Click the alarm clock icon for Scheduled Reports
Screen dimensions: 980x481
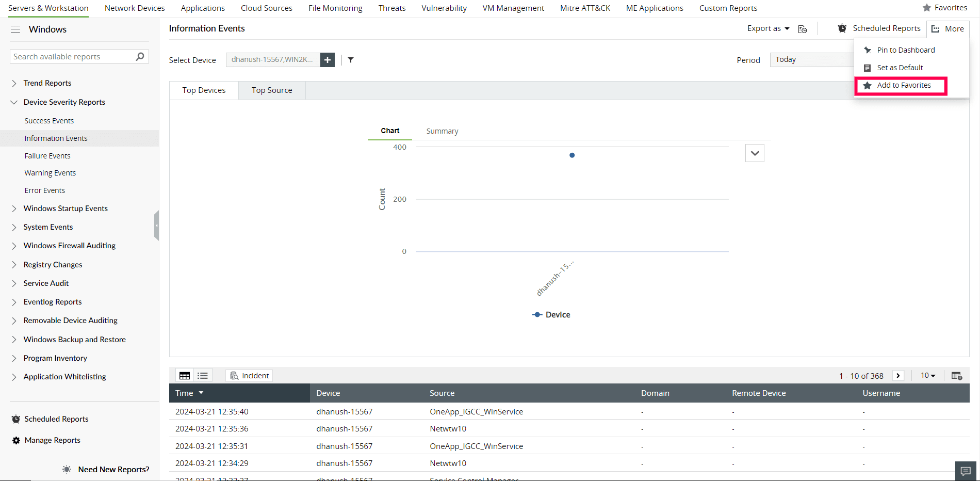(x=842, y=28)
